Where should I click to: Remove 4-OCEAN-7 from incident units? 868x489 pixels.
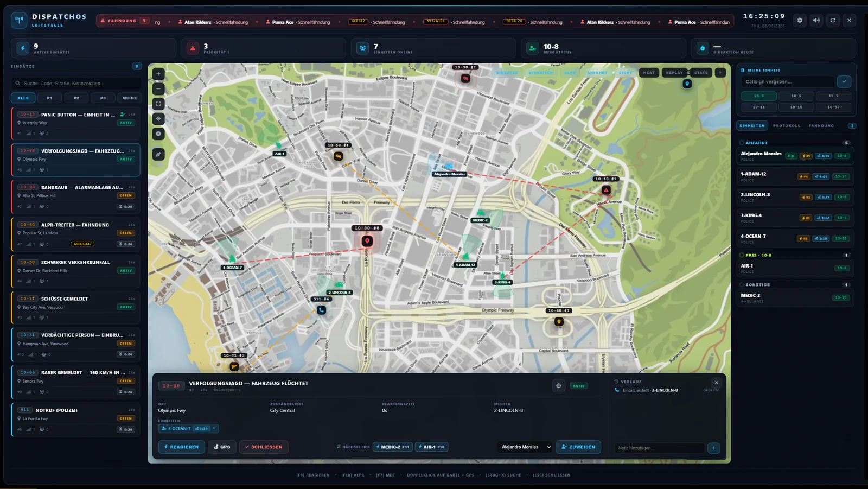point(214,428)
